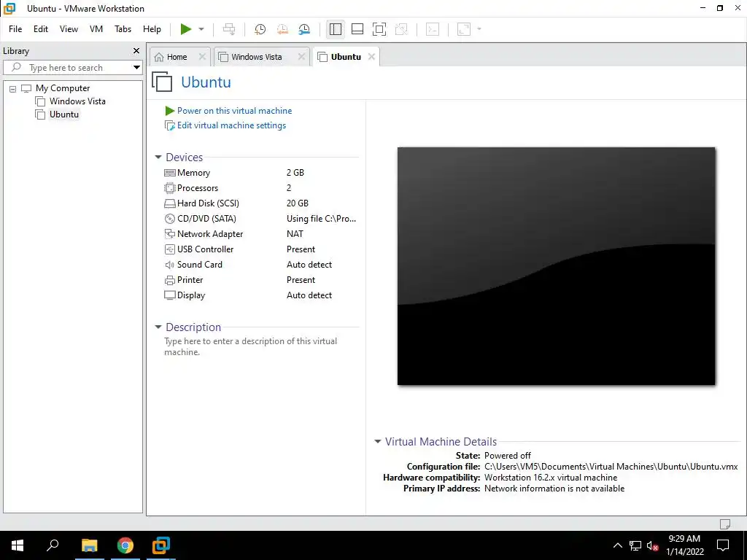
Task: Open the Windows Start menu
Action: [x=18, y=545]
